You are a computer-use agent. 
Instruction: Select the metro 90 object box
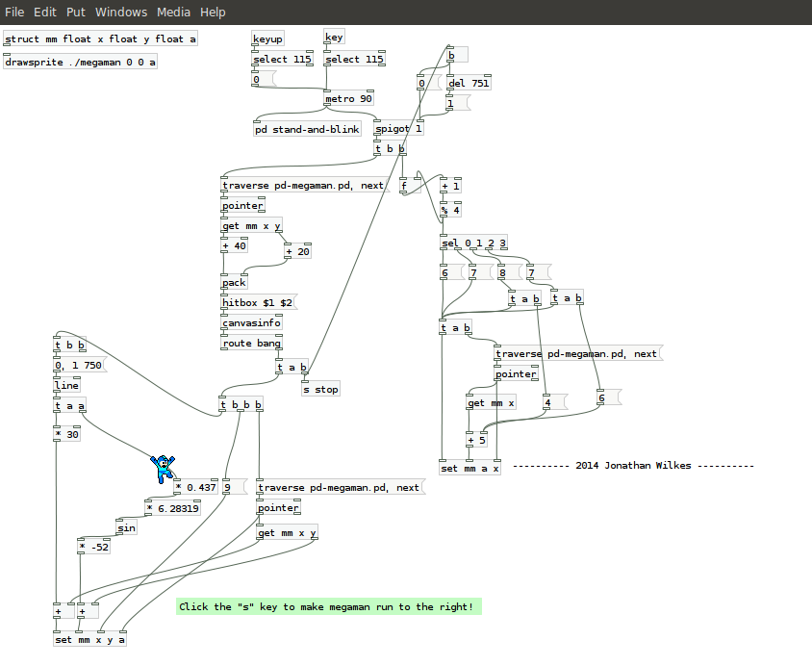pyautogui.click(x=349, y=99)
